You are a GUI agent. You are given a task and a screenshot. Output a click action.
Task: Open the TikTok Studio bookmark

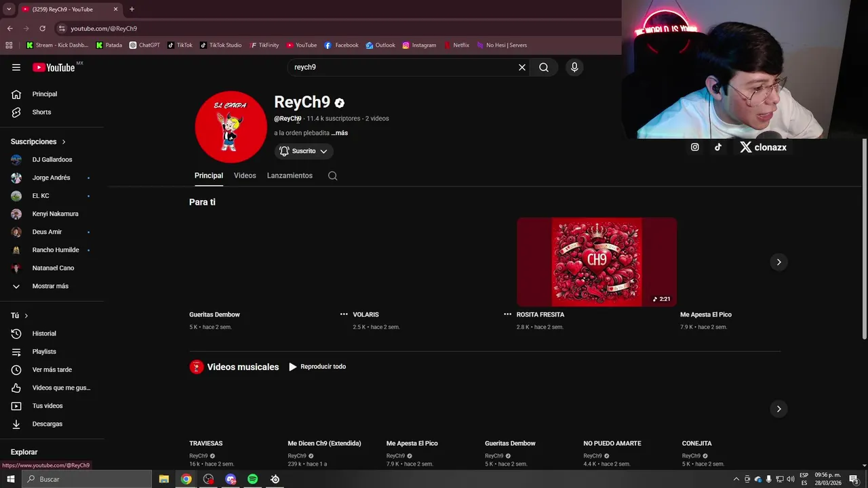220,45
